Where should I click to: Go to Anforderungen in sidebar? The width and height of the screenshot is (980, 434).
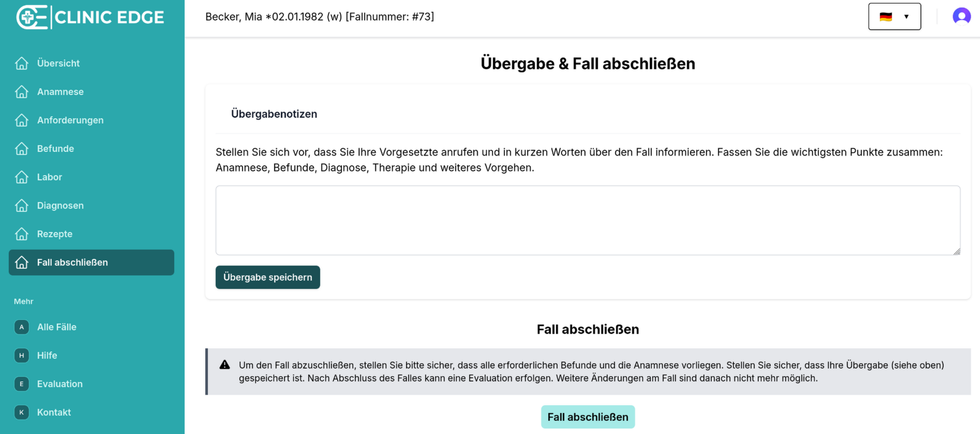coord(70,120)
